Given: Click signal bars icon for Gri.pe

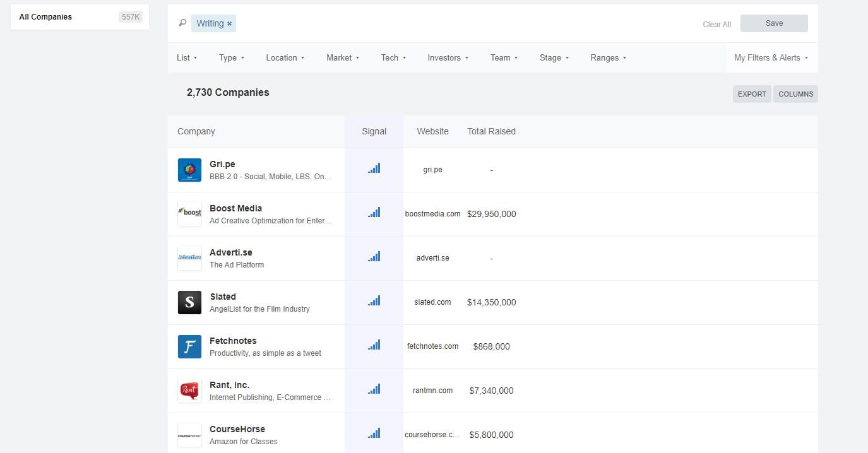Looking at the screenshot, I should (x=374, y=168).
